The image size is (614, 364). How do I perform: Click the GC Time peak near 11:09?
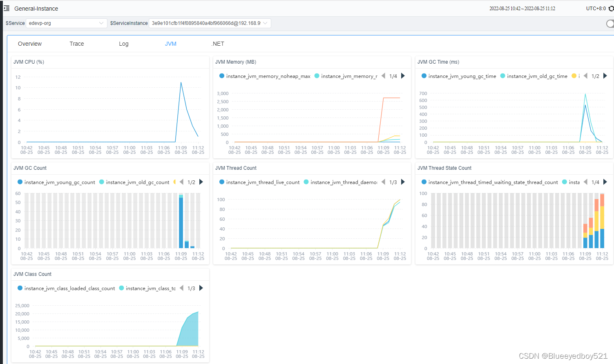[x=585, y=94]
